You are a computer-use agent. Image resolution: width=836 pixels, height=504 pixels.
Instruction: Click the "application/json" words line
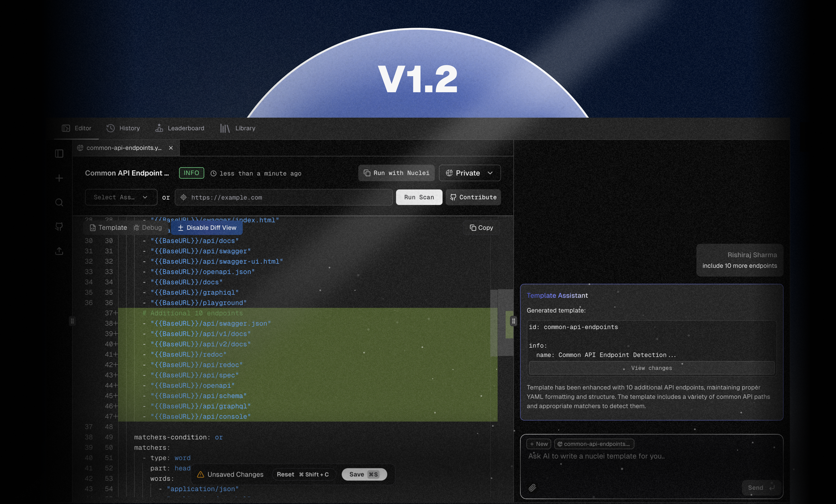click(203, 489)
